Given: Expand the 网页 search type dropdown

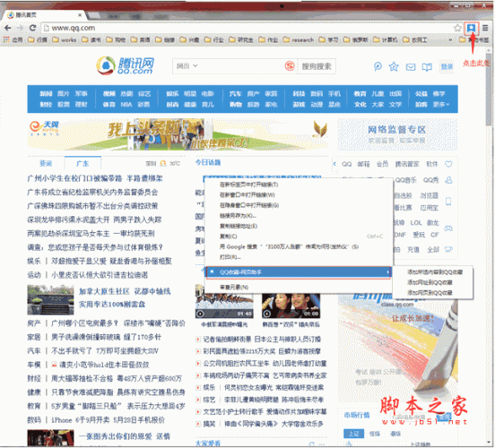Looking at the screenshot, I should click(x=187, y=66).
